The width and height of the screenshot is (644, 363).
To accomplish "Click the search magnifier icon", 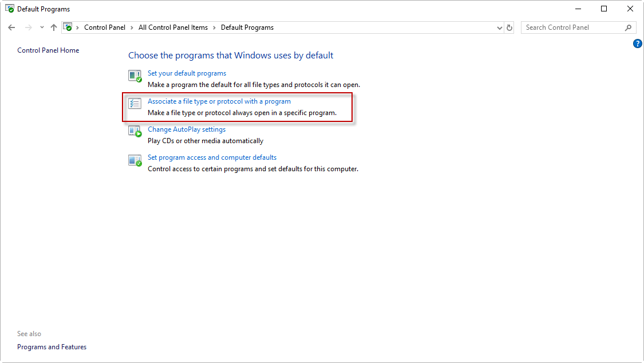I will 628,27.
